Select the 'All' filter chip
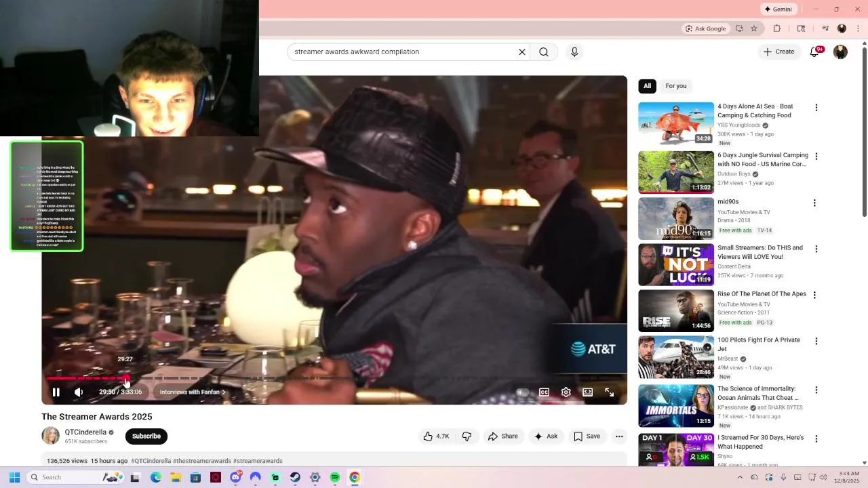 pyautogui.click(x=647, y=86)
